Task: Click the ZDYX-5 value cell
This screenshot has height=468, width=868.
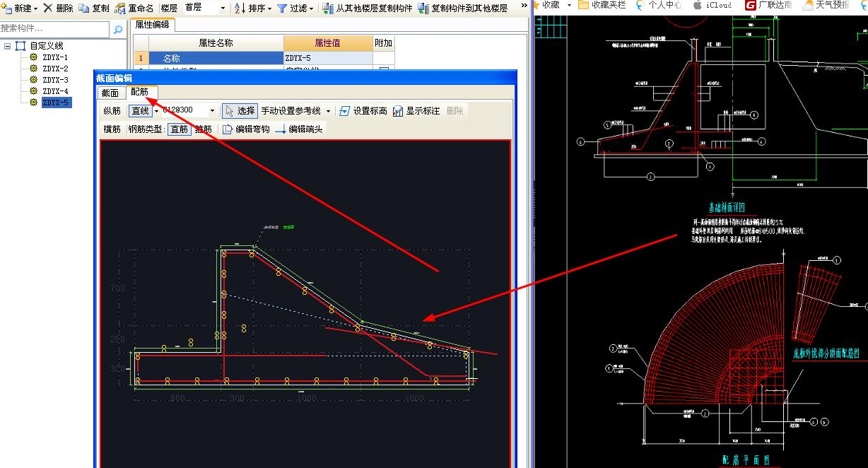Action: coord(328,58)
